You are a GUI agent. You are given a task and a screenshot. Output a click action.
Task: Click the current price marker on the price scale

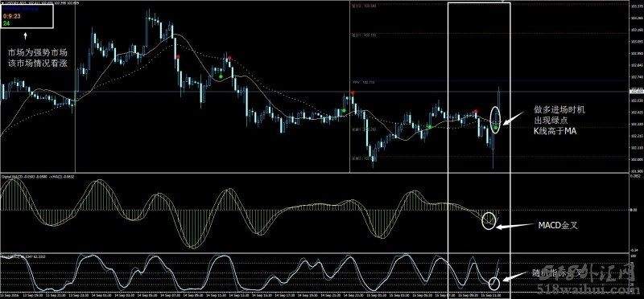pyautogui.click(x=636, y=92)
